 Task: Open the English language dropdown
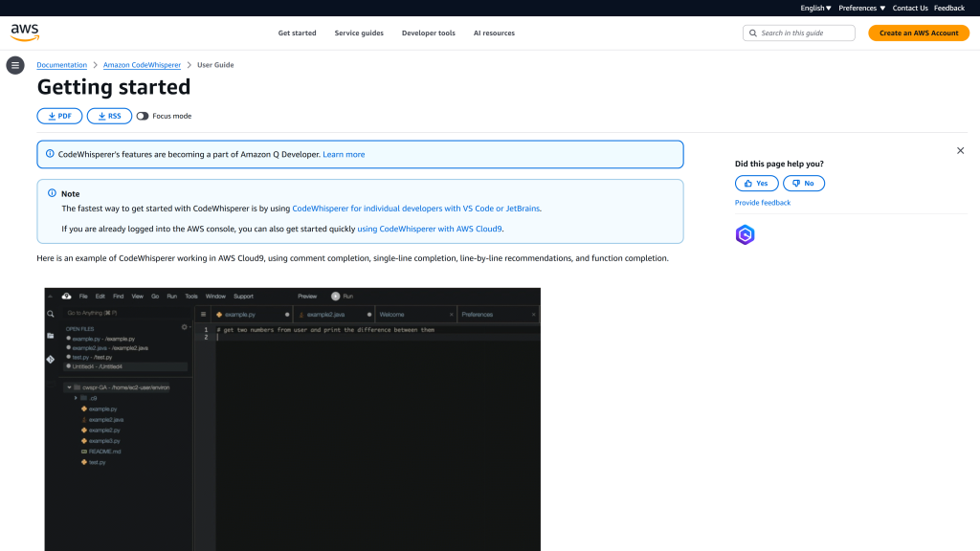click(x=815, y=8)
